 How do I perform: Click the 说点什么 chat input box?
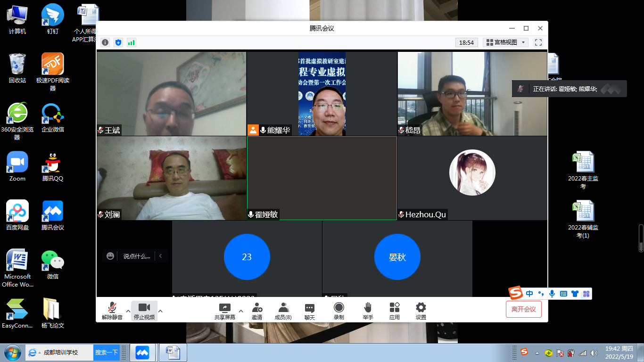136,256
